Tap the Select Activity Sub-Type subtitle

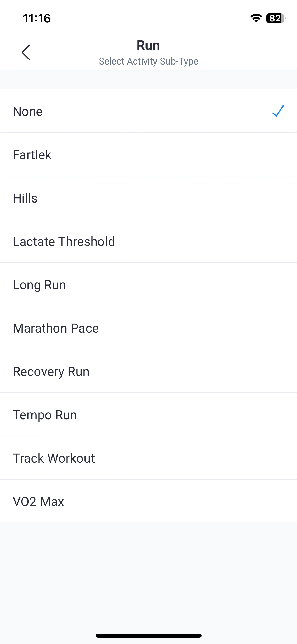coord(148,61)
